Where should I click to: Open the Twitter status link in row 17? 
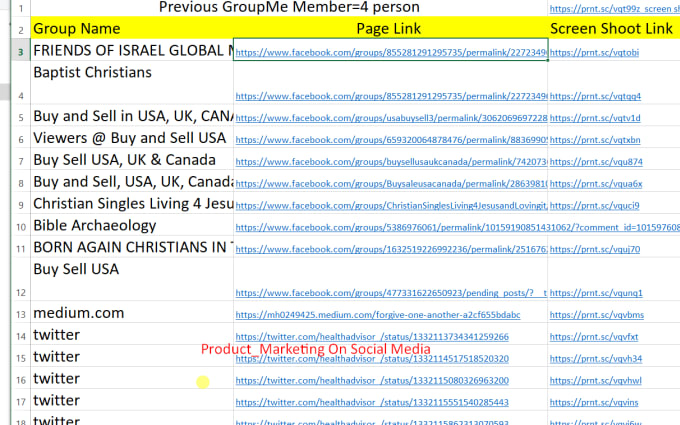coord(372,402)
